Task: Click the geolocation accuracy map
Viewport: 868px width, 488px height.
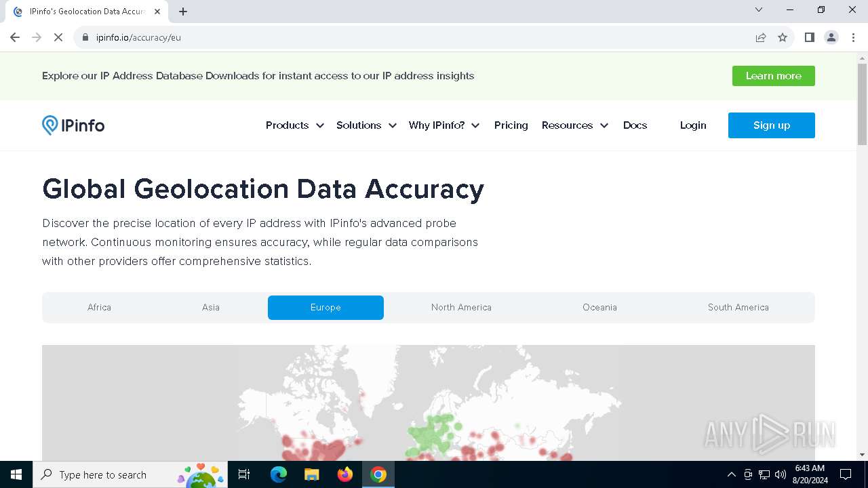Action: point(429,403)
